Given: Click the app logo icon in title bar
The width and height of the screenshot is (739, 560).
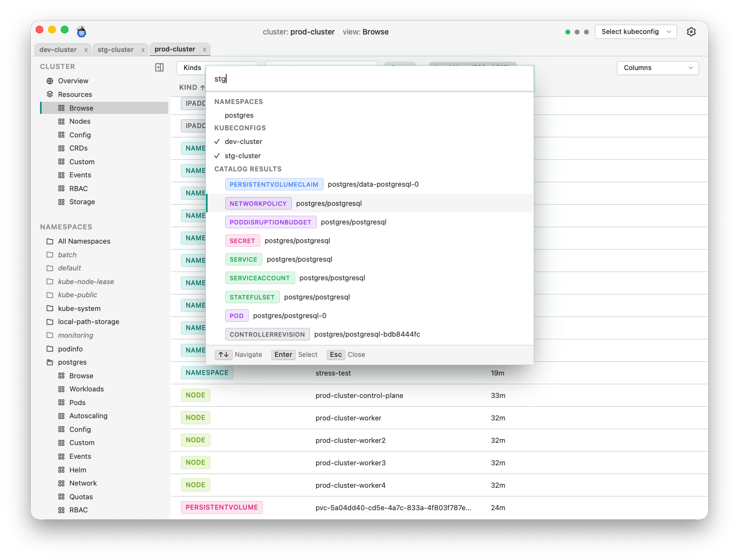Looking at the screenshot, I should (82, 32).
